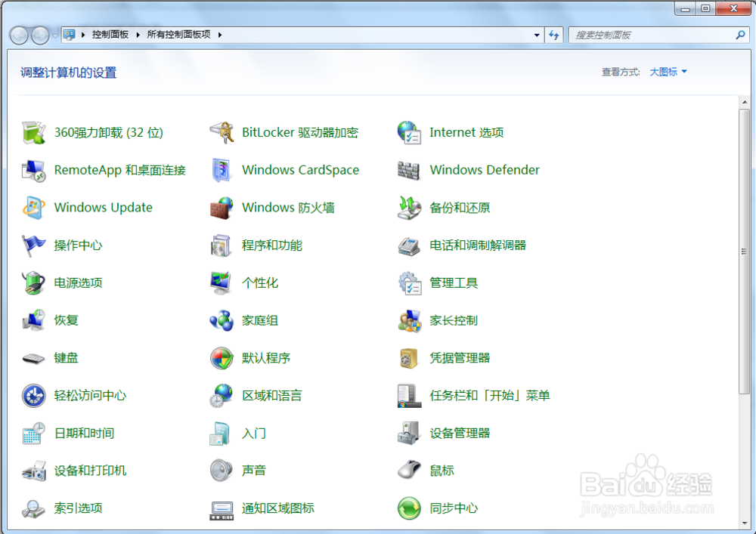This screenshot has height=534, width=756.
Task: Open the 区域和语言 globe clock icon
Action: 222,395
